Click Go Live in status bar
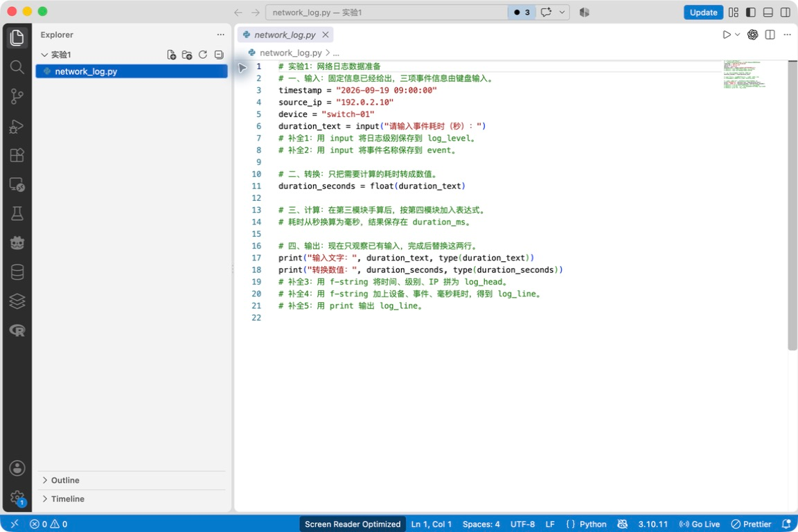The image size is (798, 532). pos(699,524)
